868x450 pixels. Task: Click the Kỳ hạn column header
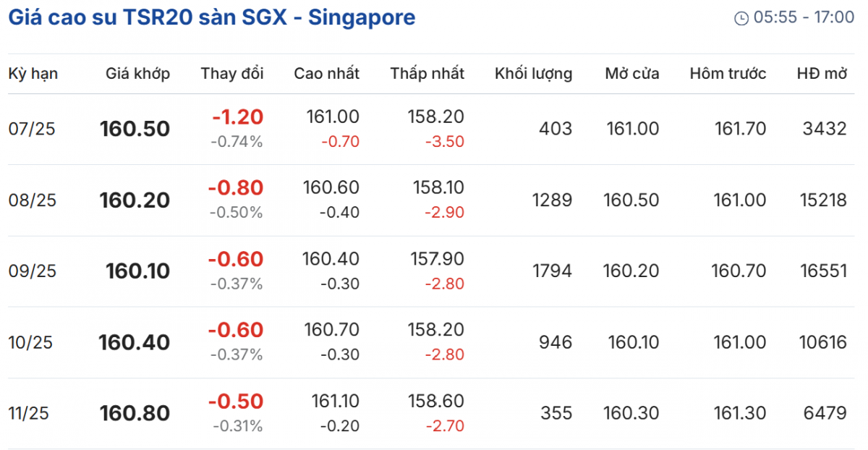(33, 73)
